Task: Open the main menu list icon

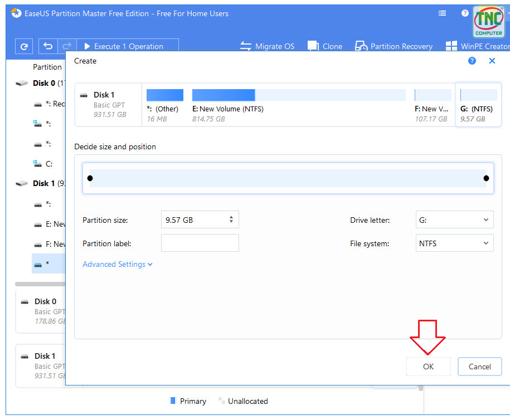Action: click(x=442, y=13)
